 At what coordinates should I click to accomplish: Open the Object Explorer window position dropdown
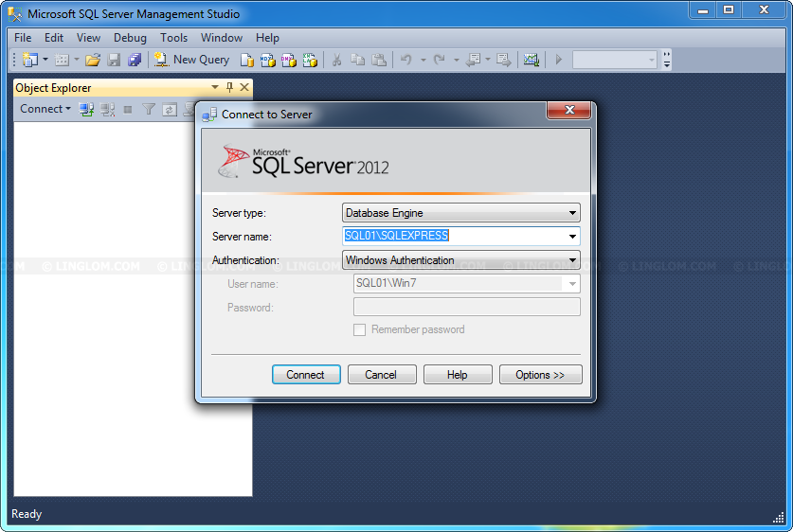(215, 87)
